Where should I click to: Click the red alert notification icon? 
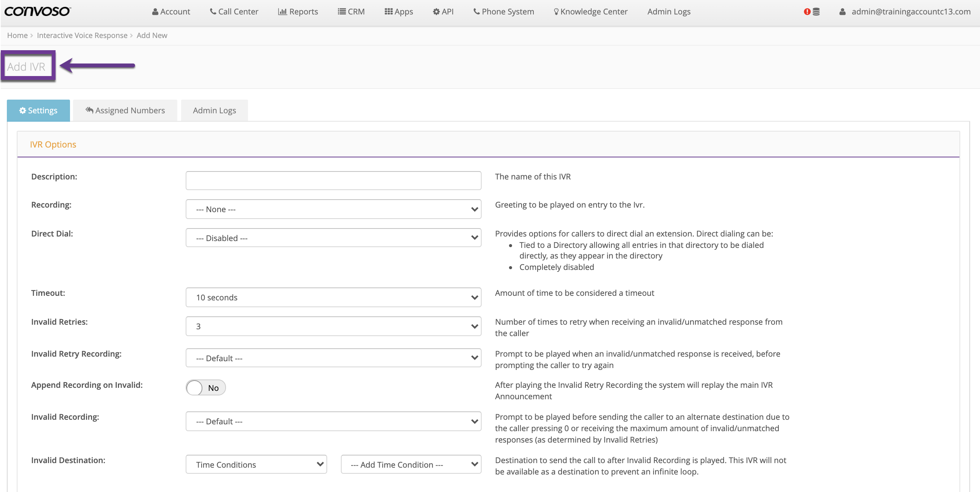tap(807, 12)
